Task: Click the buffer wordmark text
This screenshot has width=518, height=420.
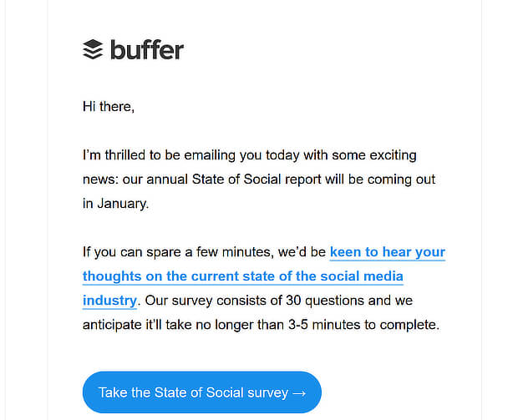Action: (x=147, y=50)
